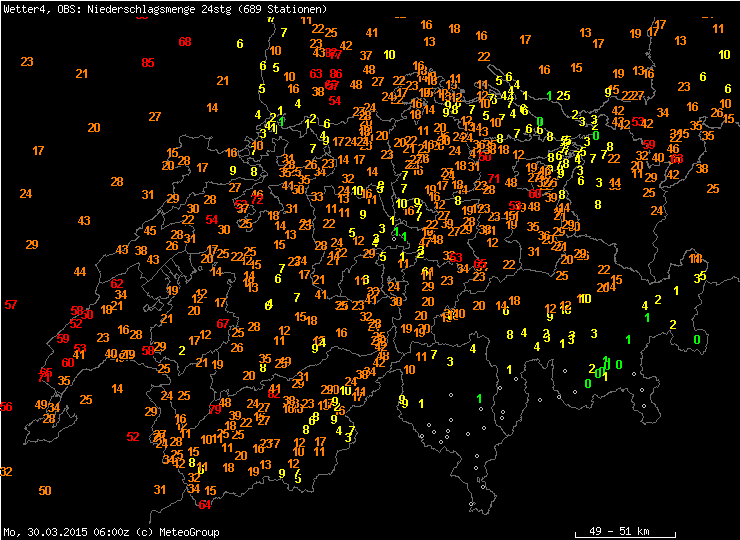Select the red station value 57

[x=11, y=304]
